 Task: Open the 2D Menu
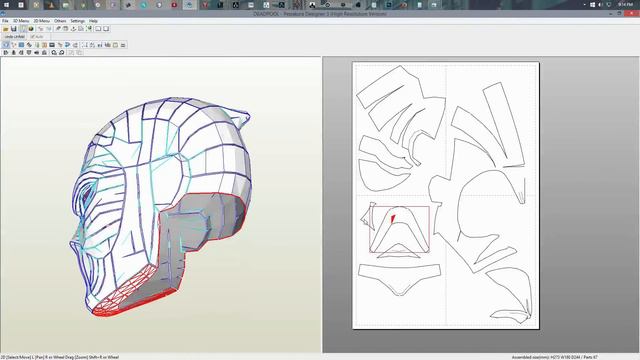pos(41,21)
